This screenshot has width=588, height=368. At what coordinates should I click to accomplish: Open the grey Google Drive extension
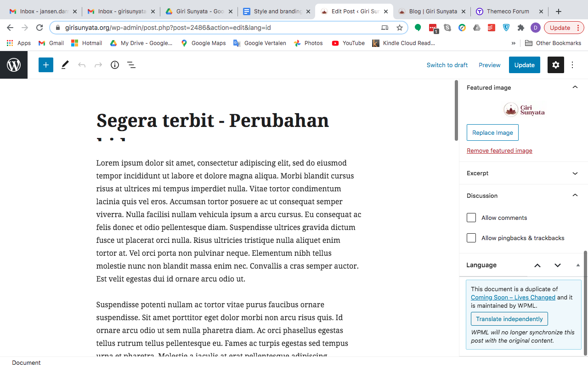477,28
